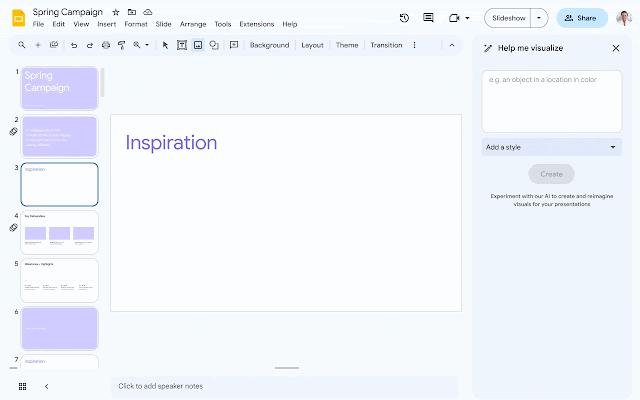Viewport: 640px width, 400px height.
Task: Open the View menu
Action: (x=81, y=24)
